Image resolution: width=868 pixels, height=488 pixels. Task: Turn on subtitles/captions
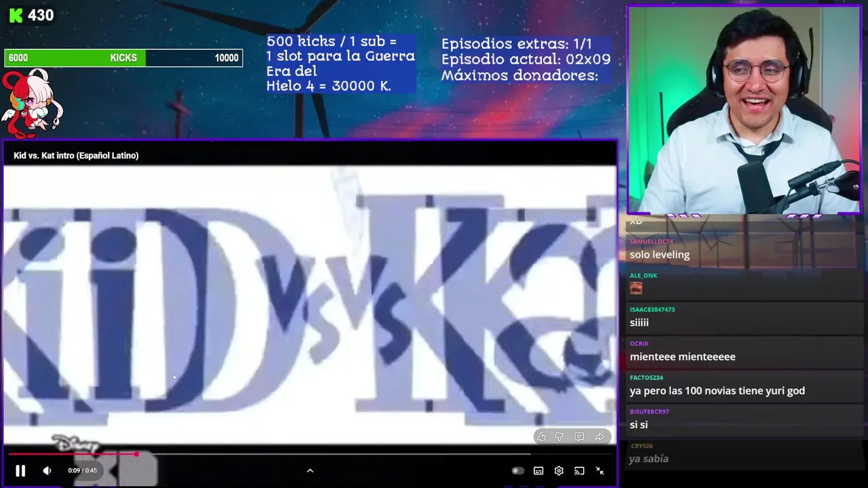(538, 470)
